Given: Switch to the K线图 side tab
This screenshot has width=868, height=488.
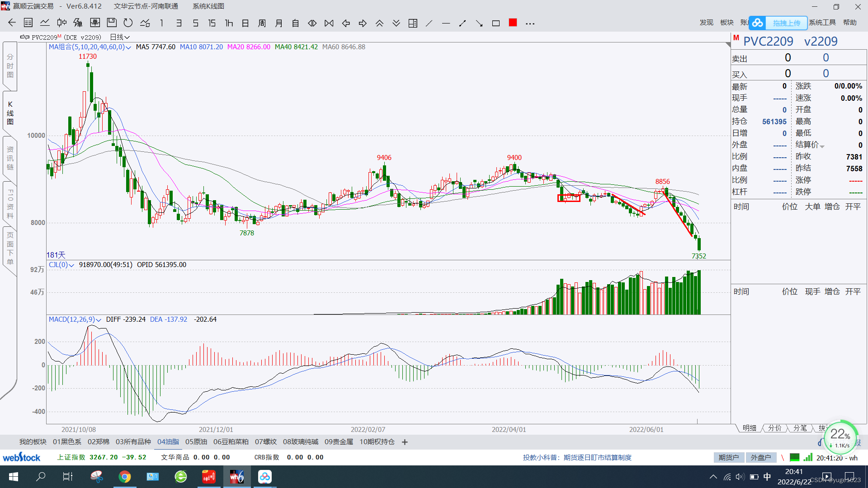Looking at the screenshot, I should point(10,113).
